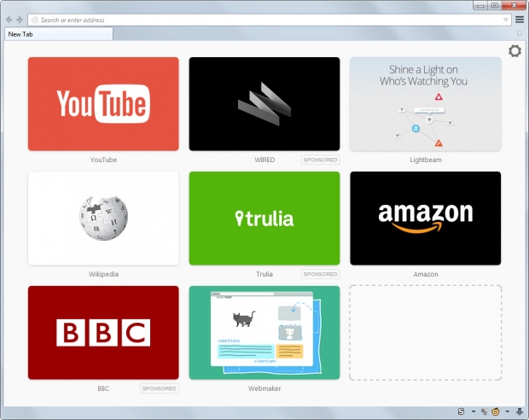Click the Amazon caption text
The width and height of the screenshot is (529, 420).
click(426, 274)
